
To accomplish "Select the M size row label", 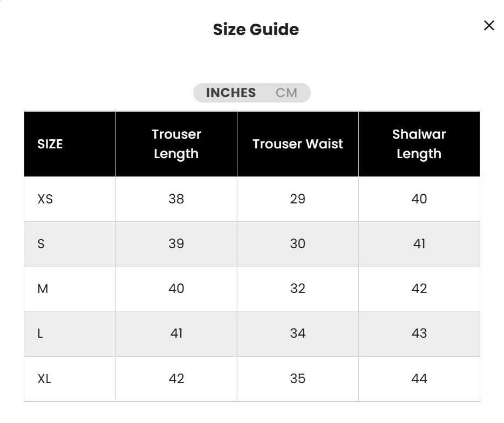I will point(43,289).
